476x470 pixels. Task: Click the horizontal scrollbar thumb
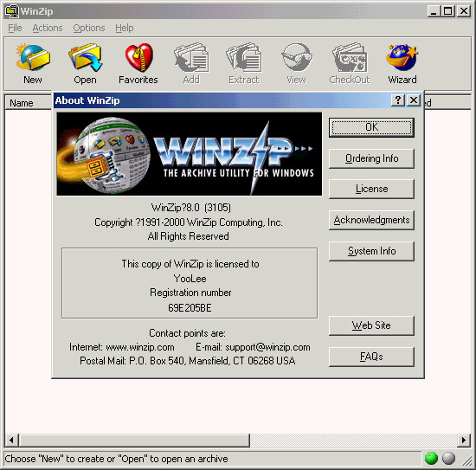(134, 440)
